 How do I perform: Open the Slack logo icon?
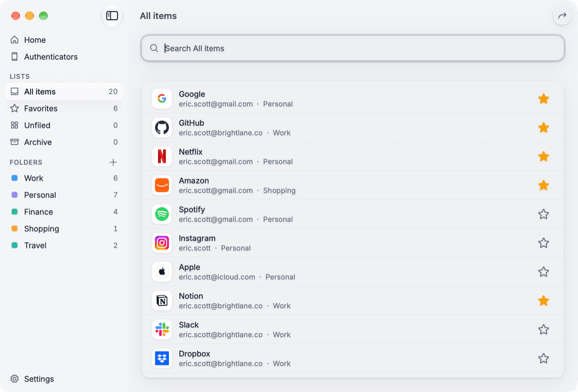click(162, 330)
